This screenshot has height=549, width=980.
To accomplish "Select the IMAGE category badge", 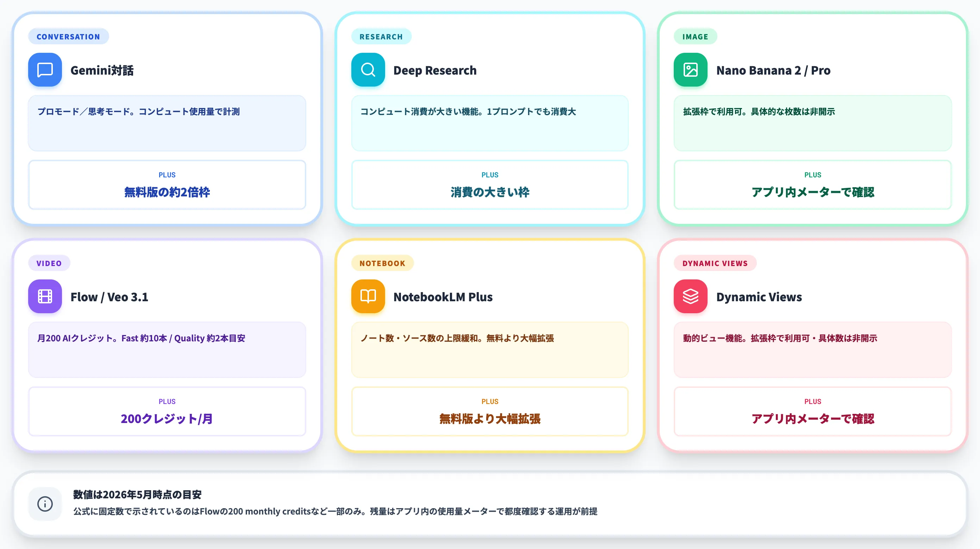I will click(x=695, y=37).
